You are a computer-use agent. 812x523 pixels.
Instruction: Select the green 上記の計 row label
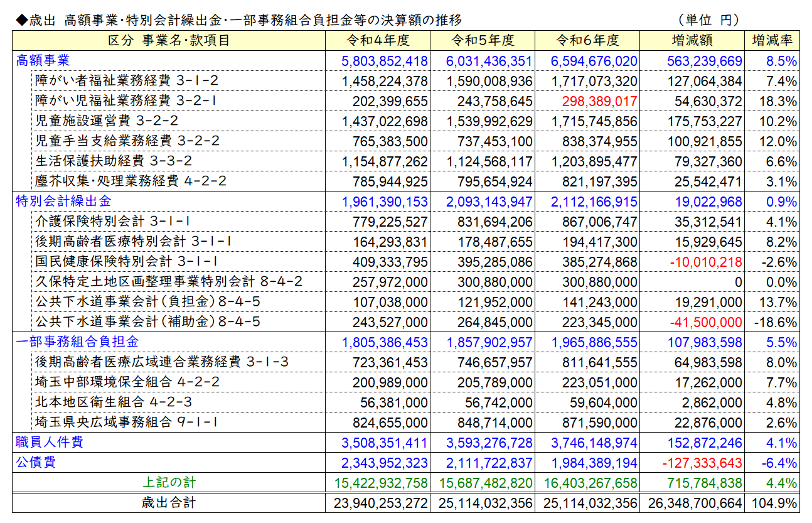point(169,483)
